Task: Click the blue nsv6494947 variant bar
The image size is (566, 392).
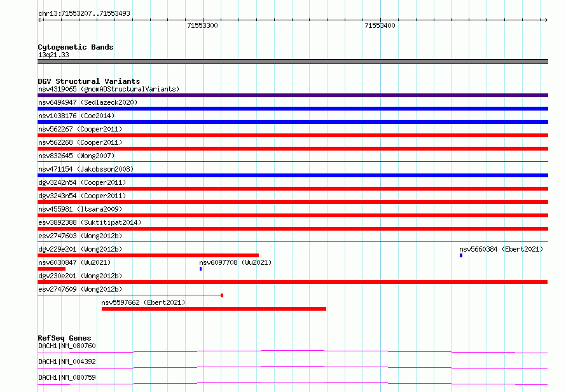Action: click(293, 109)
